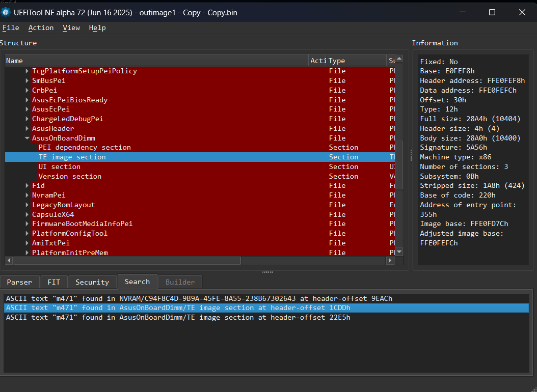This screenshot has height=392, width=537.
Task: Click the tree vertical scrollbar down arrow
Action: pyautogui.click(x=399, y=252)
